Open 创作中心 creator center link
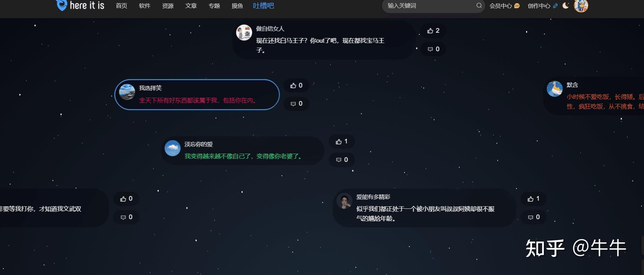Screen dimensions: 644x275 point(543,6)
